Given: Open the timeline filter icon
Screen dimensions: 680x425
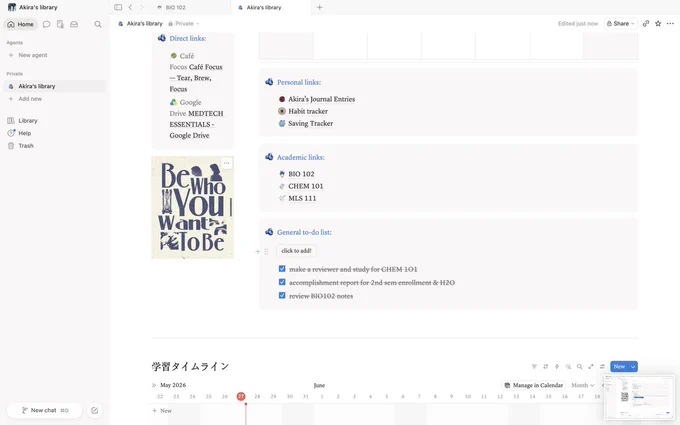Looking at the screenshot, I should coord(534,366).
